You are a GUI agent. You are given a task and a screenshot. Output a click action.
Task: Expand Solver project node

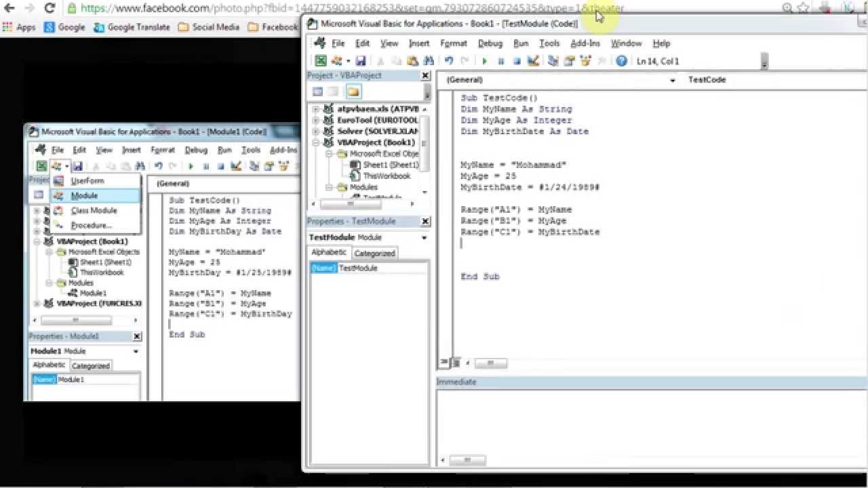[316, 131]
